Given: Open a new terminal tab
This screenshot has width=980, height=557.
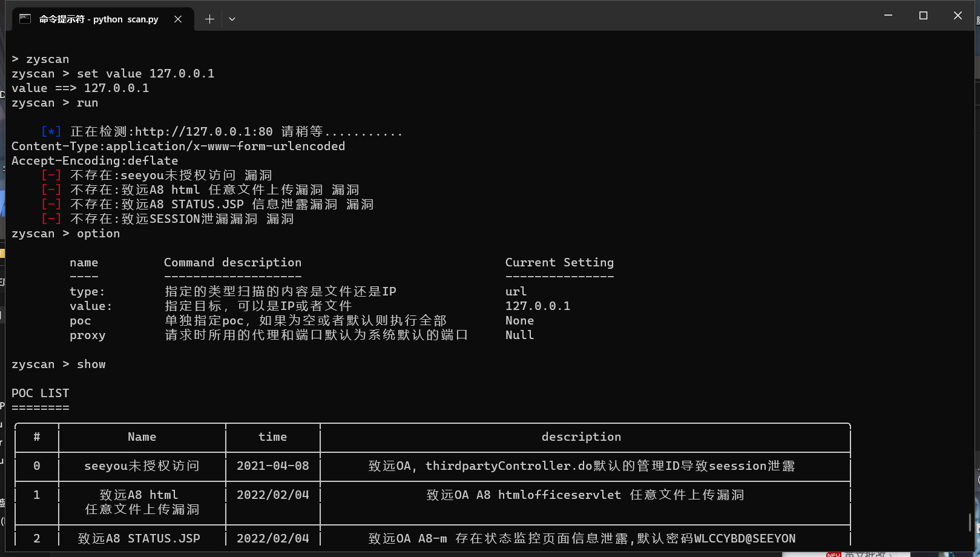Looking at the screenshot, I should click(x=209, y=19).
